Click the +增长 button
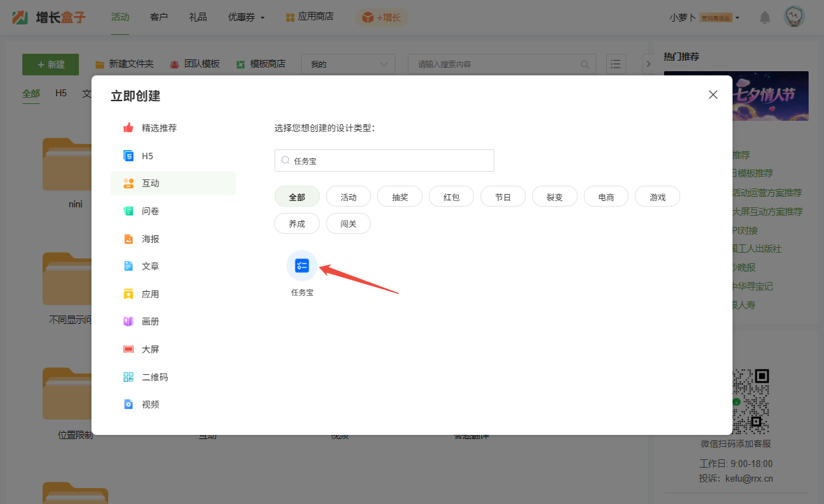The height and width of the screenshot is (504, 824). pyautogui.click(x=381, y=17)
